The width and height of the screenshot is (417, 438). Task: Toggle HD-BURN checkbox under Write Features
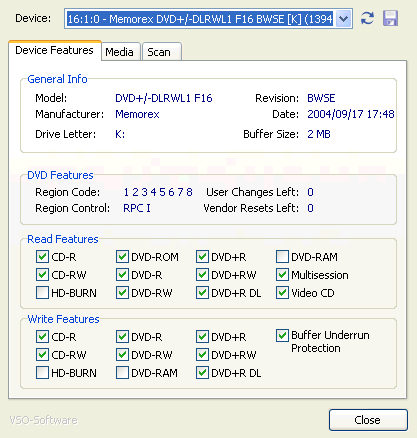tap(42, 373)
